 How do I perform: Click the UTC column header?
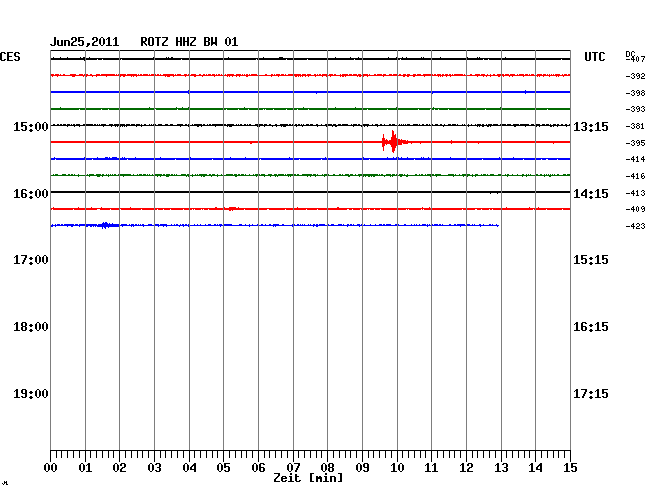point(594,57)
